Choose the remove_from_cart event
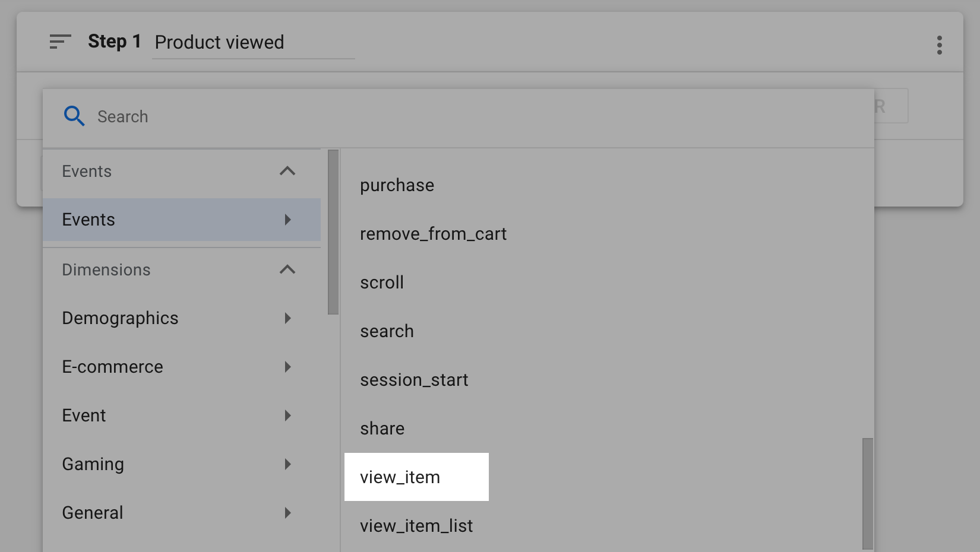Viewport: 980px width, 552px height. (x=434, y=233)
